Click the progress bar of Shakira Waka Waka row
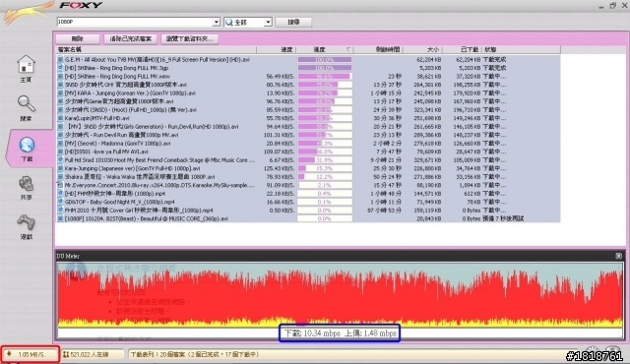The height and width of the screenshot is (364, 630). (325, 177)
